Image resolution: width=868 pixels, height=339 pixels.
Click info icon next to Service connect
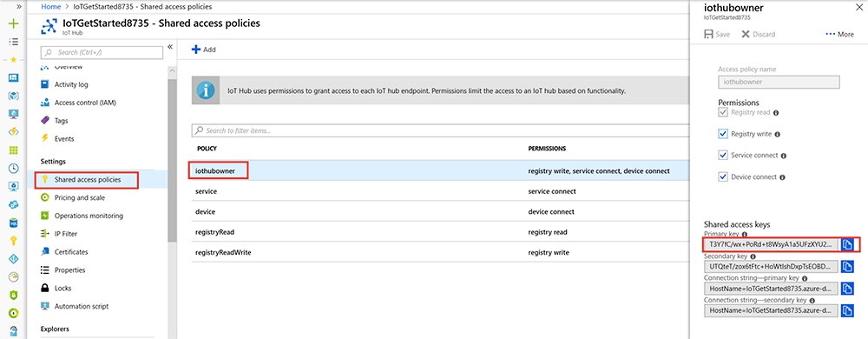[x=783, y=156]
